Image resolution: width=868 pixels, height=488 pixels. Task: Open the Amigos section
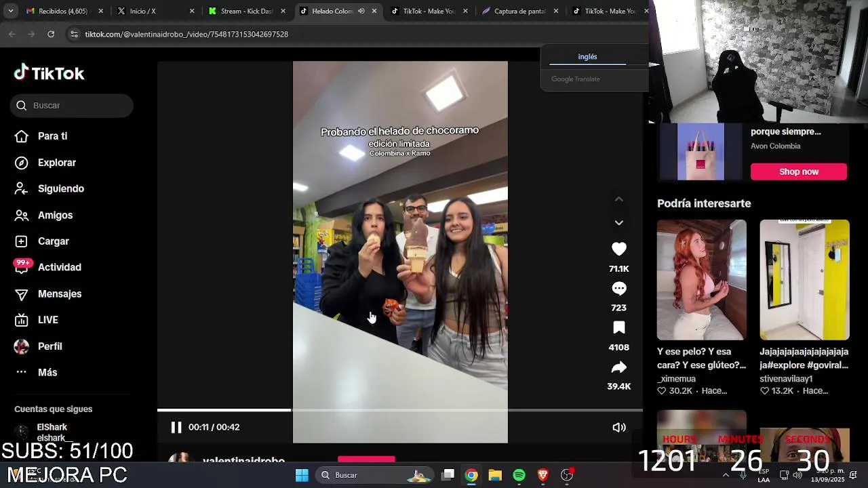(43, 216)
